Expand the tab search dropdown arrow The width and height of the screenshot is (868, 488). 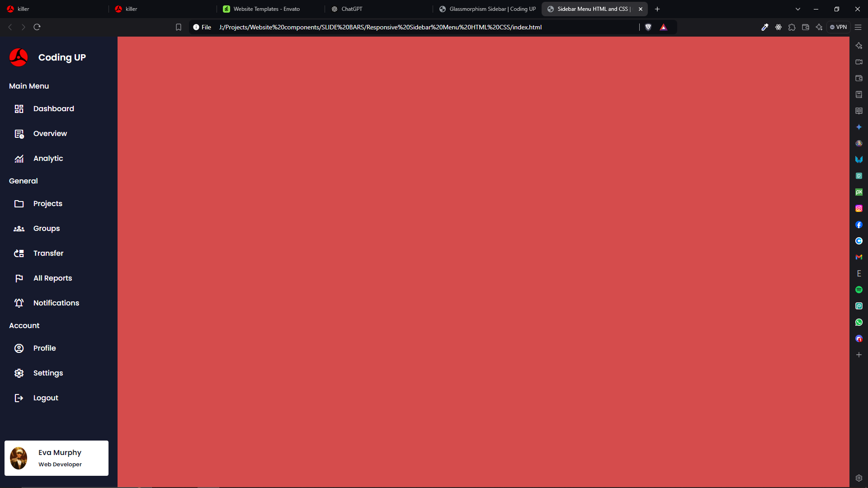798,9
